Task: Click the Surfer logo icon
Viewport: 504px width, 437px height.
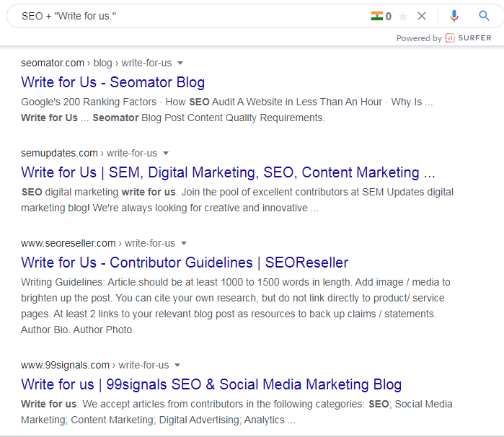Action: point(450,38)
